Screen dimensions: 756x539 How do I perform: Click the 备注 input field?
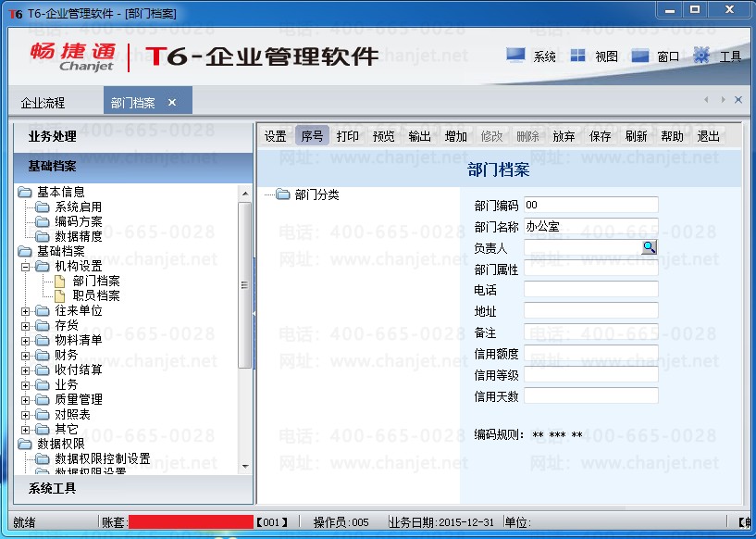click(x=590, y=332)
